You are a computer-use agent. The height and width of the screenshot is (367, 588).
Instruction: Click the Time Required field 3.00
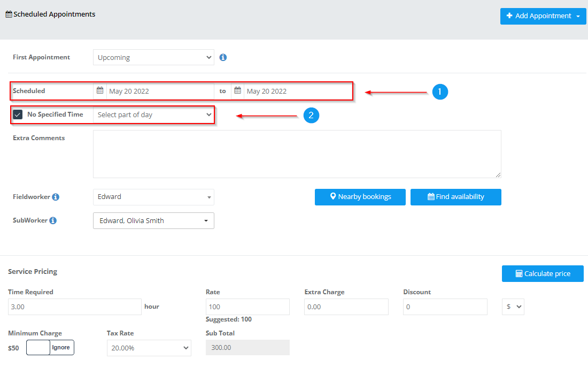(x=75, y=307)
